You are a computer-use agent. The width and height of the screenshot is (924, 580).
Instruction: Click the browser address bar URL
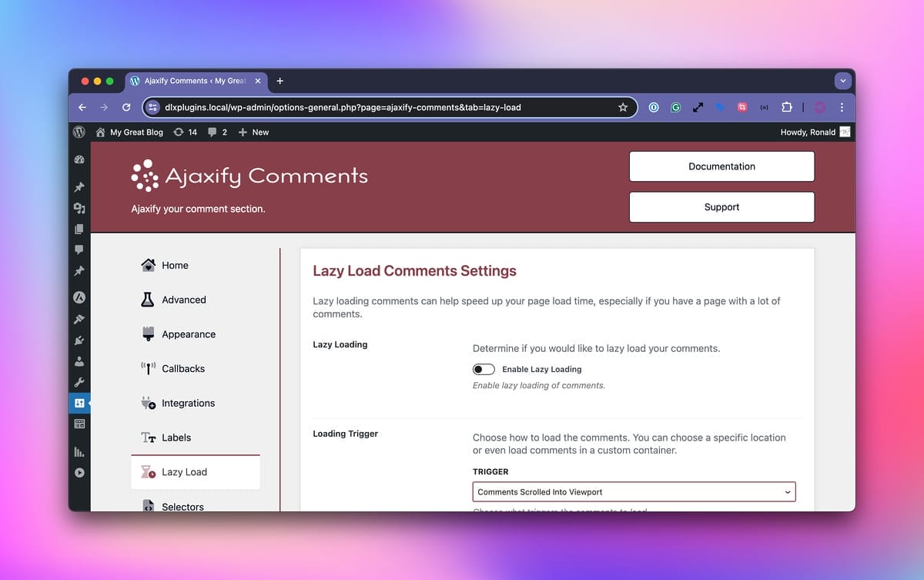343,107
